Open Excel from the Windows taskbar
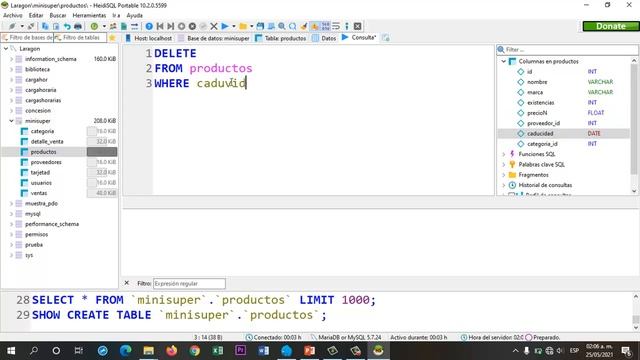Image resolution: width=640 pixels, height=360 pixels. (218, 351)
